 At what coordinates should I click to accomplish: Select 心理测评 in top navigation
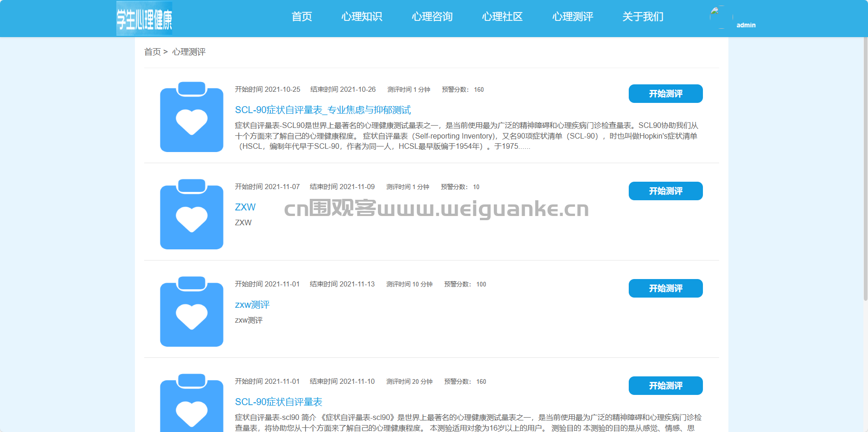click(573, 17)
